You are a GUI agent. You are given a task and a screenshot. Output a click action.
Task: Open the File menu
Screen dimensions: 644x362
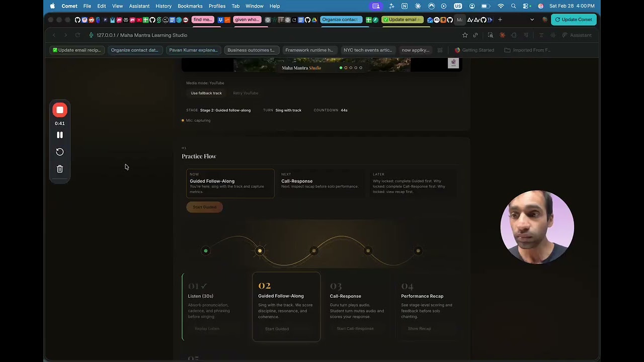click(x=87, y=6)
